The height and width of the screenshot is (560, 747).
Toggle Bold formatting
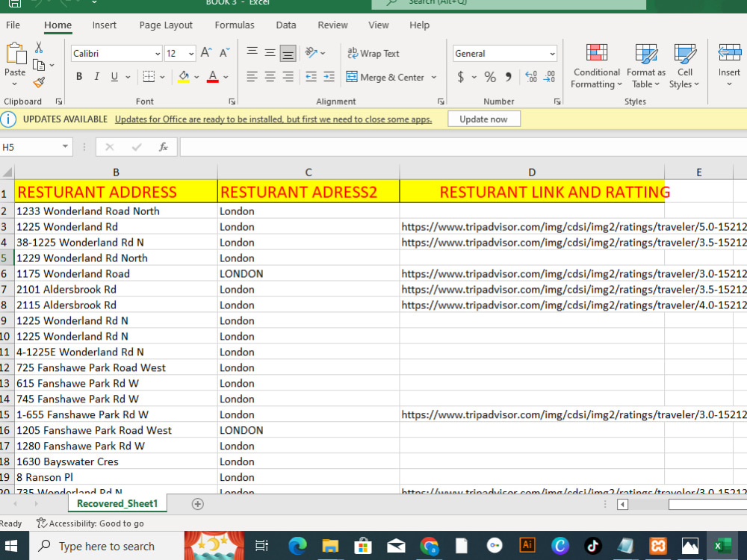(79, 77)
